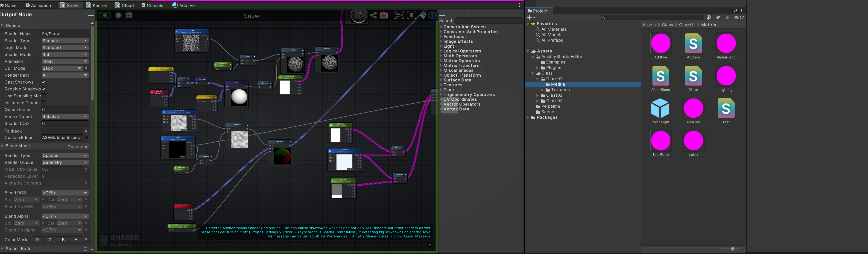Open the Vertex Output Relative dropdown
The image size is (868, 254).
(65, 116)
